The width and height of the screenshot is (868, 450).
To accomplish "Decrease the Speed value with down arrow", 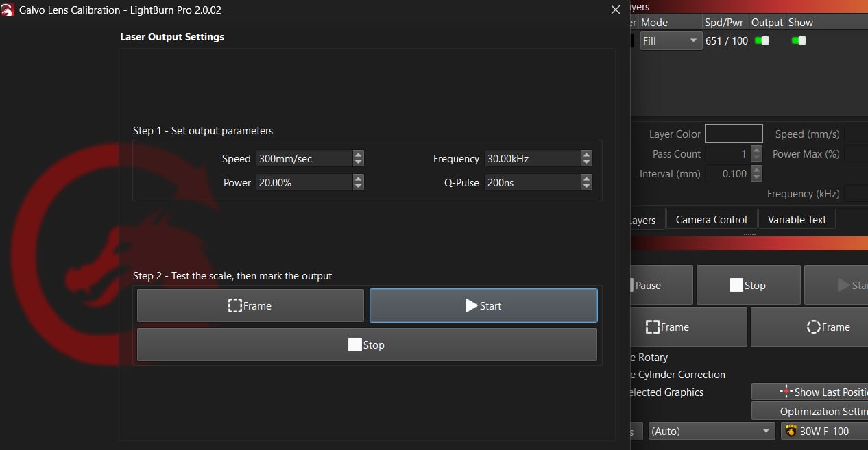I will (358, 163).
